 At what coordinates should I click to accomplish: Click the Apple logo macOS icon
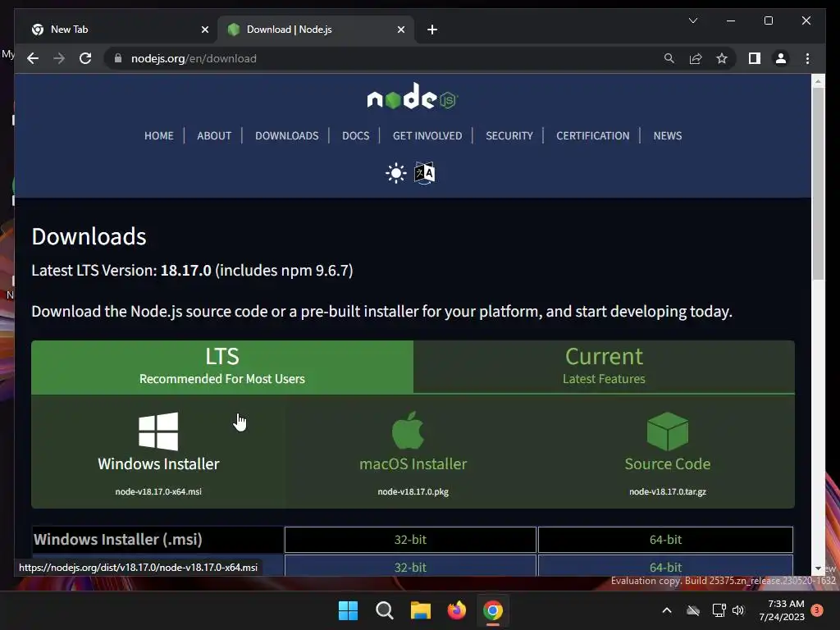[x=409, y=430]
